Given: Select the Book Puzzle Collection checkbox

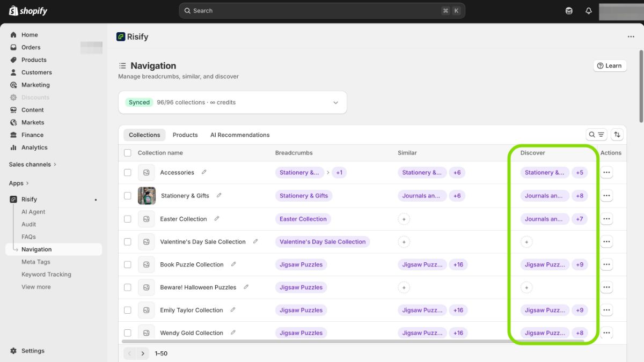Looking at the screenshot, I should click(128, 264).
